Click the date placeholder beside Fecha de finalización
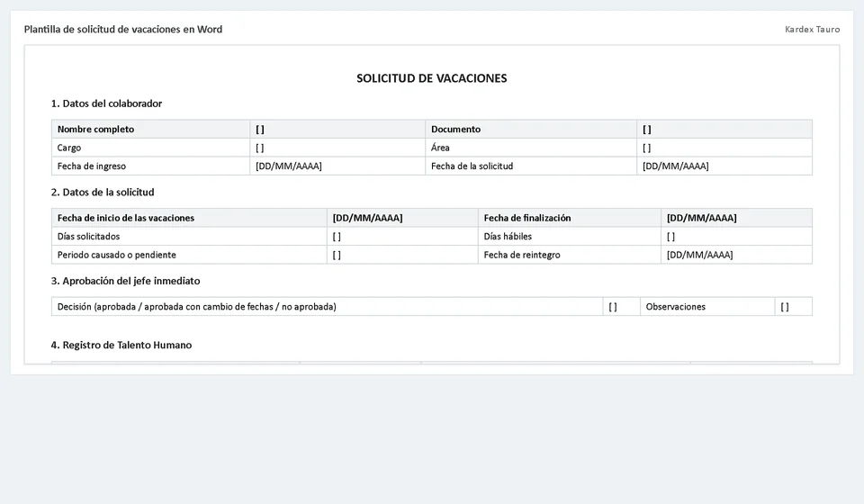This screenshot has width=864, height=504. (736, 218)
